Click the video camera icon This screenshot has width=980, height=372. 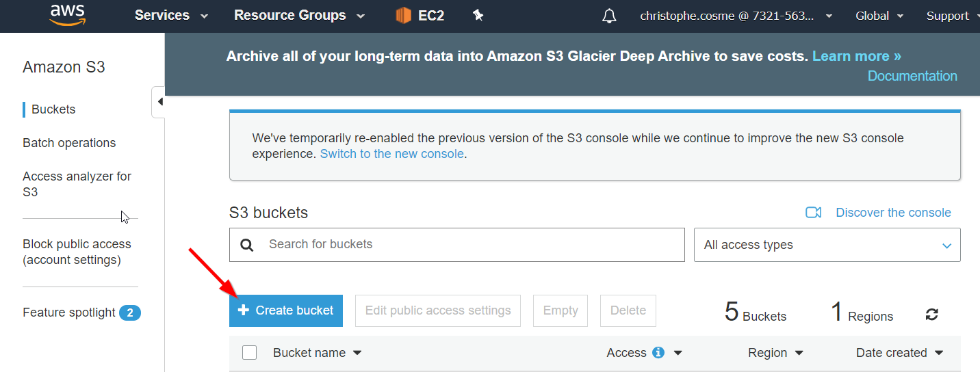pos(813,213)
